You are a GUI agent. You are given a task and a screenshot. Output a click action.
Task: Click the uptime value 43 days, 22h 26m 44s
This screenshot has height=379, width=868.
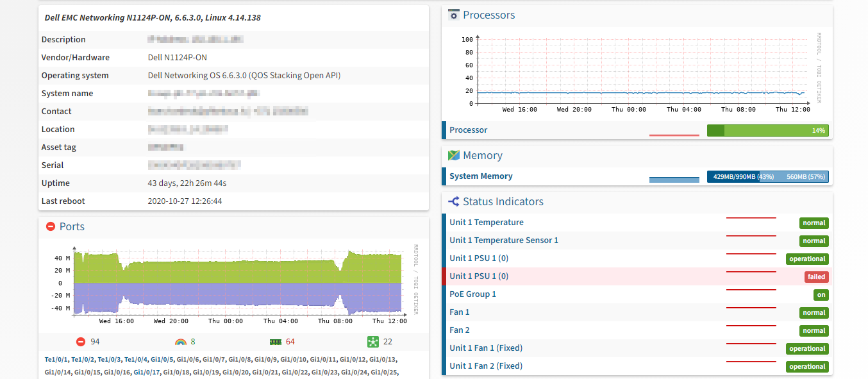pyautogui.click(x=187, y=183)
